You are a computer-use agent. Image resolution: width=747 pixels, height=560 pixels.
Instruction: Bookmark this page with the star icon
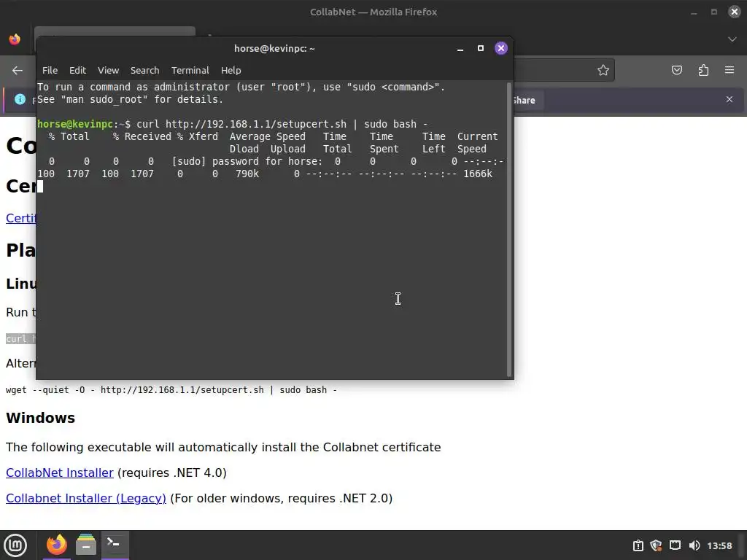click(603, 71)
